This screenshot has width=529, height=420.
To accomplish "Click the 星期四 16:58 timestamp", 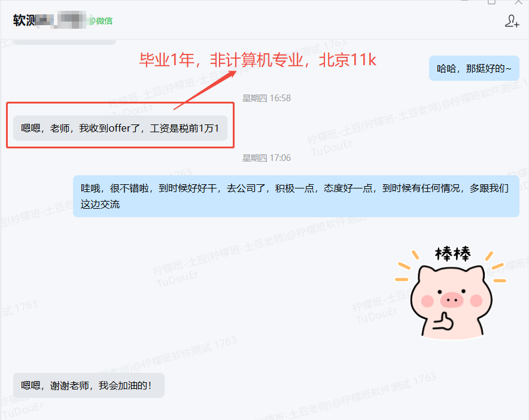I will 266,98.
